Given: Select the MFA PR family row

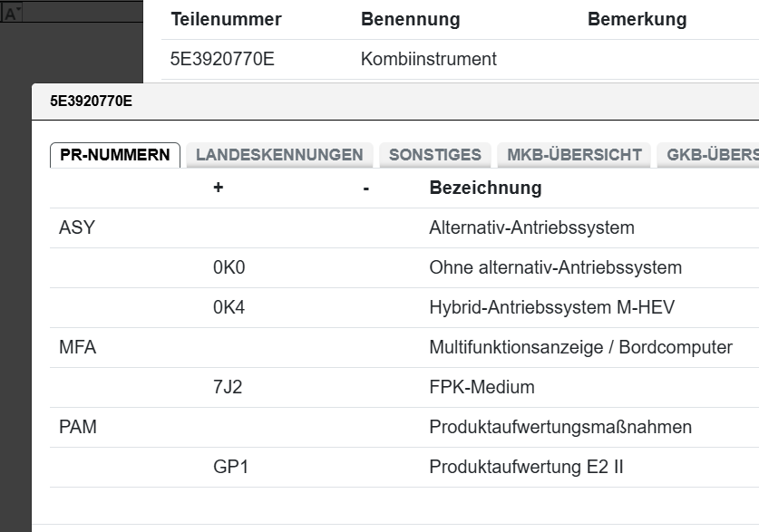Looking at the screenshot, I should [77, 347].
